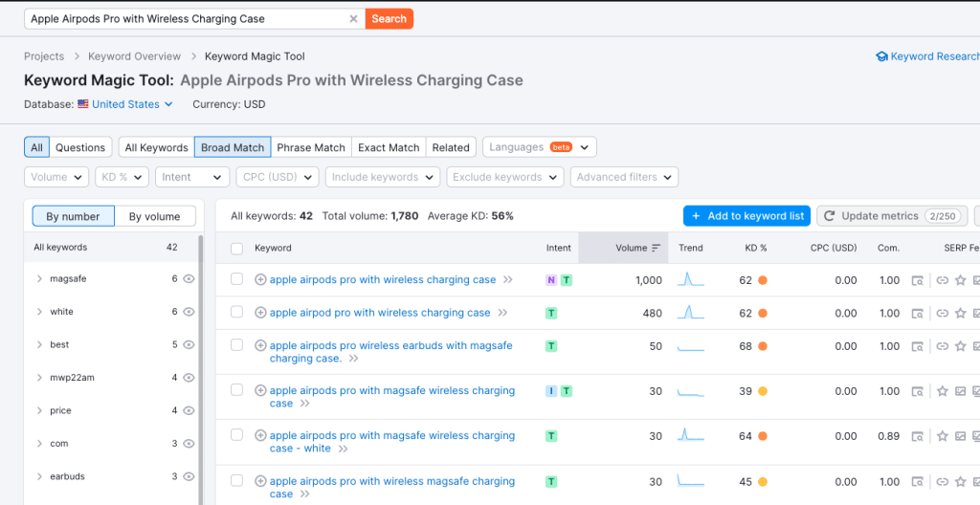Open double-chevron next to 'apple airpod pro' keyword
This screenshot has height=505, width=980.
point(501,313)
